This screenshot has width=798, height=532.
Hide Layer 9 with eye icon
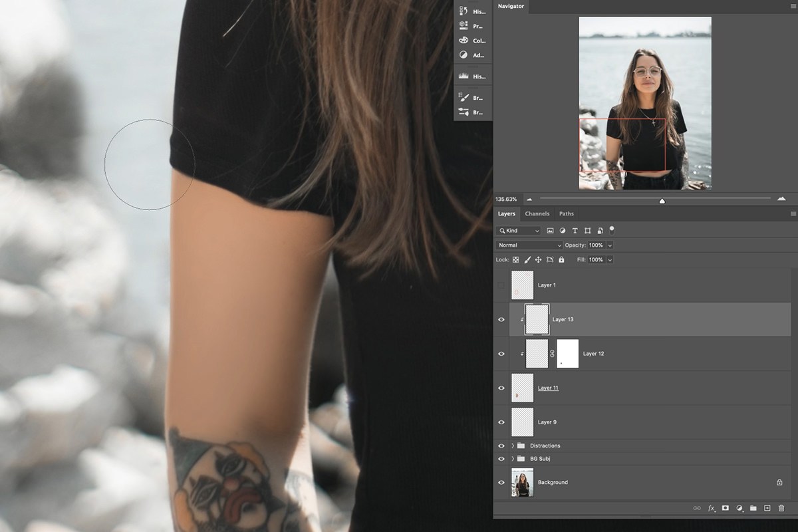tap(501, 422)
